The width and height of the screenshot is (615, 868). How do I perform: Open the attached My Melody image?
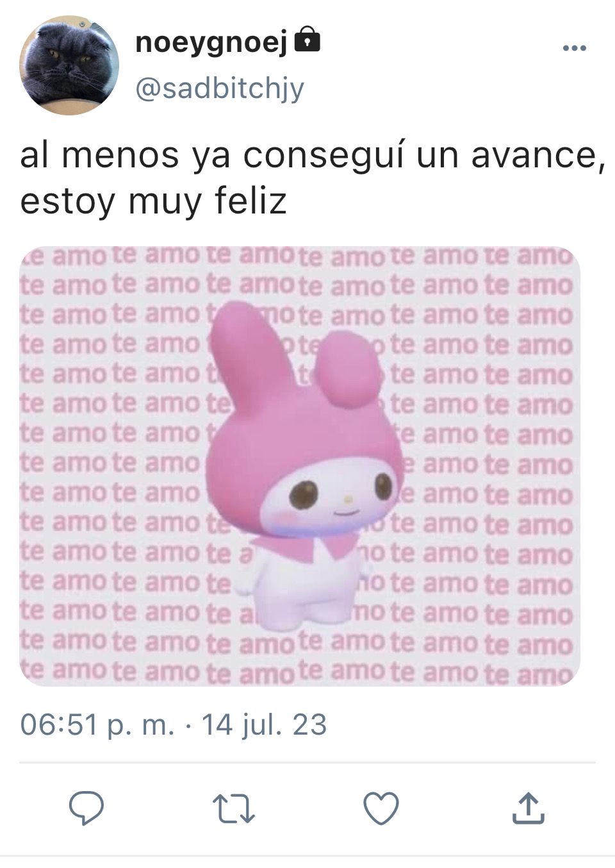(300, 466)
